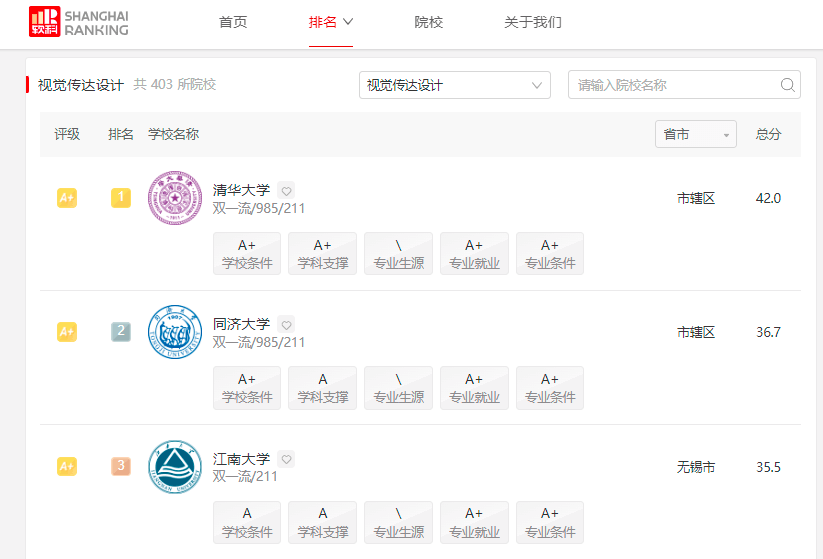Viewport: 823px width, 559px height.
Task: Favorite 同济大学 with the heart icon
Action: click(286, 324)
